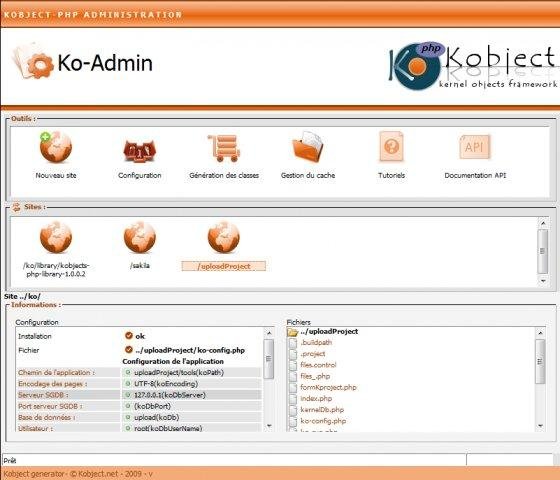560x480 pixels.
Task: Click the Fichier ko-config status icon
Action: (x=129, y=349)
